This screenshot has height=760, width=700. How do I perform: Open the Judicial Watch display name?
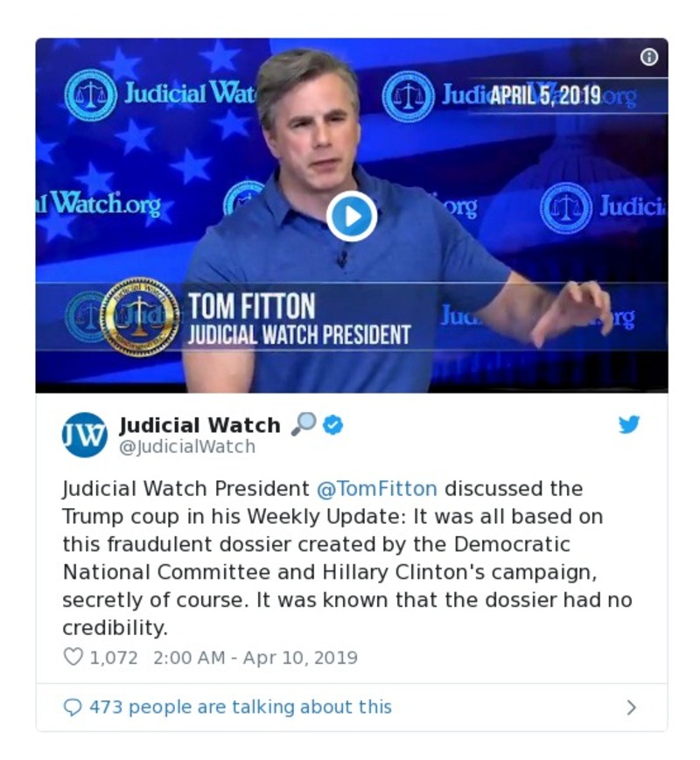pos(199,425)
